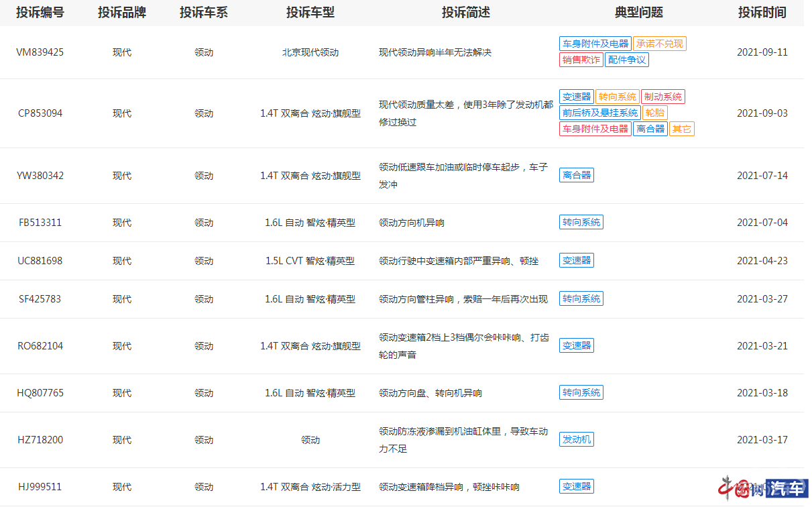812x507 pixels.
Task: Click the 制动系统 tag
Action: click(x=663, y=97)
